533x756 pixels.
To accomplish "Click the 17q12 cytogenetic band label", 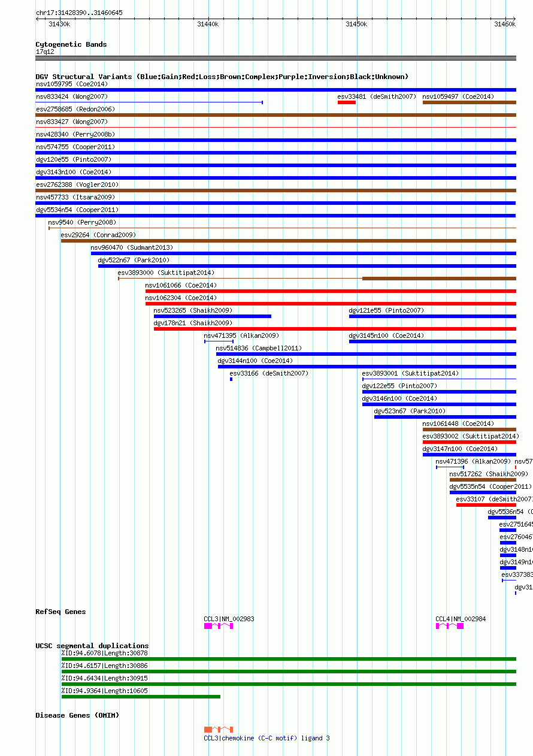I will coord(45,52).
